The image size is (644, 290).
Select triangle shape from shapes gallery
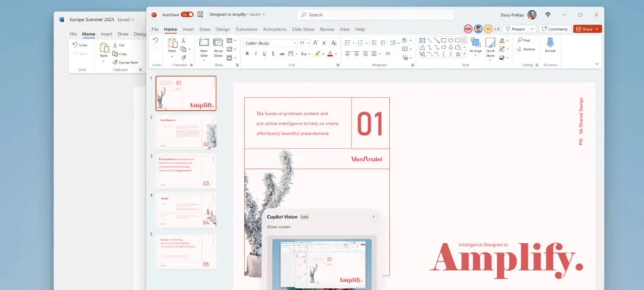tap(422, 47)
